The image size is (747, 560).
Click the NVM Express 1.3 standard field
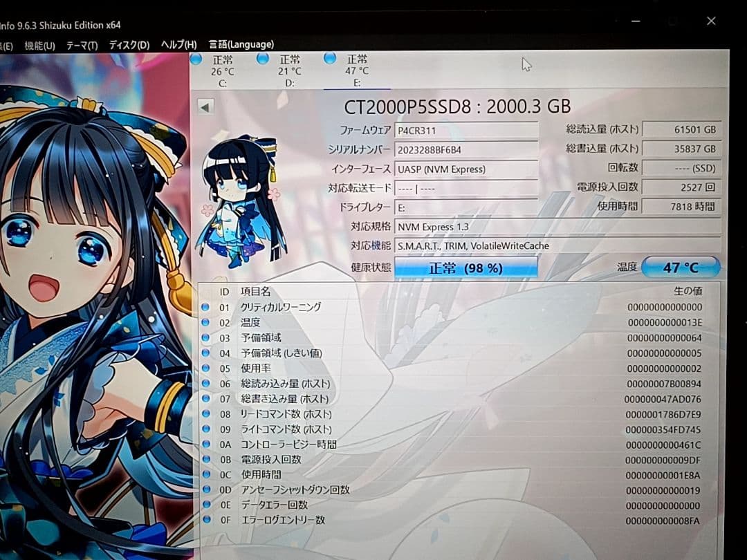coord(557,227)
